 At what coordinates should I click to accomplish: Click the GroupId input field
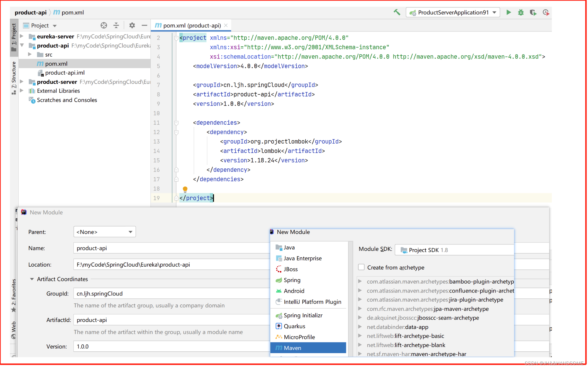click(x=171, y=294)
